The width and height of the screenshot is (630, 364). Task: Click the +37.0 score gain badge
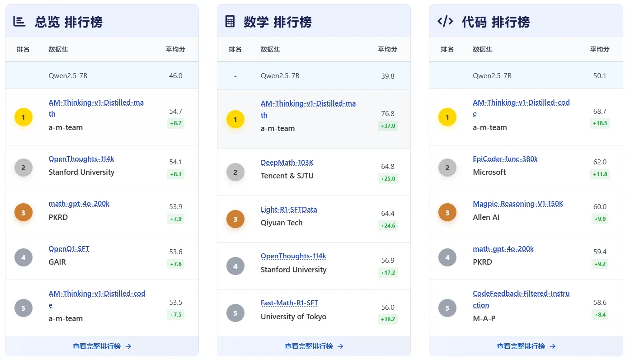click(387, 126)
